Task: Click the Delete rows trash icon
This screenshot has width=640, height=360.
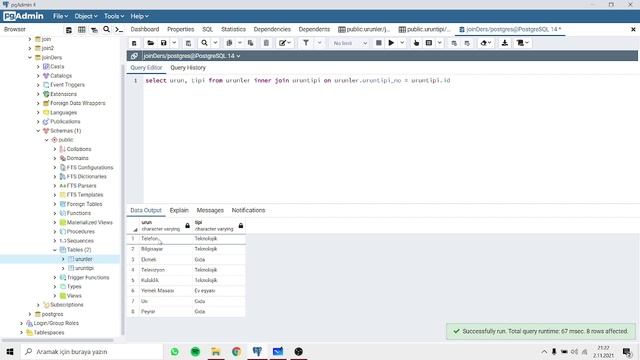Action: coord(266,43)
